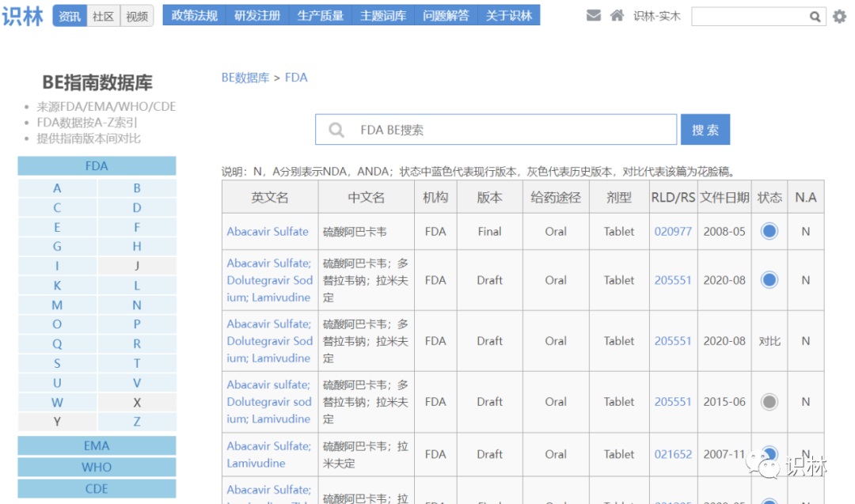Click the 识林 logo
Viewport: 855px width, 504px height.
[22, 16]
